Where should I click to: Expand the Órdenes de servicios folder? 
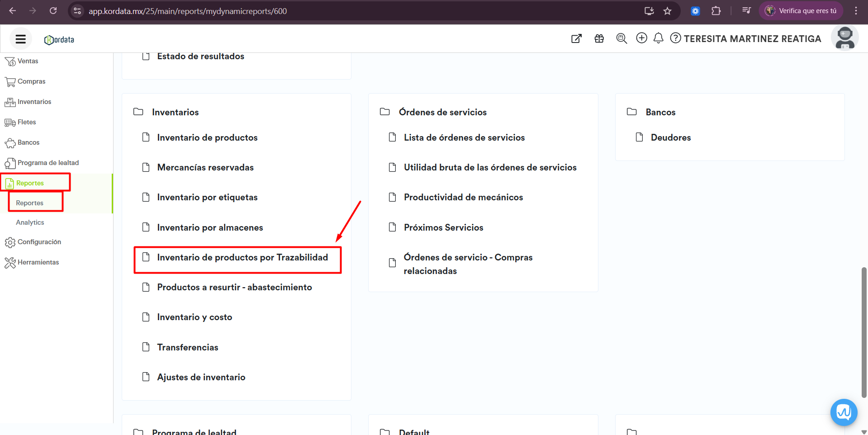442,112
